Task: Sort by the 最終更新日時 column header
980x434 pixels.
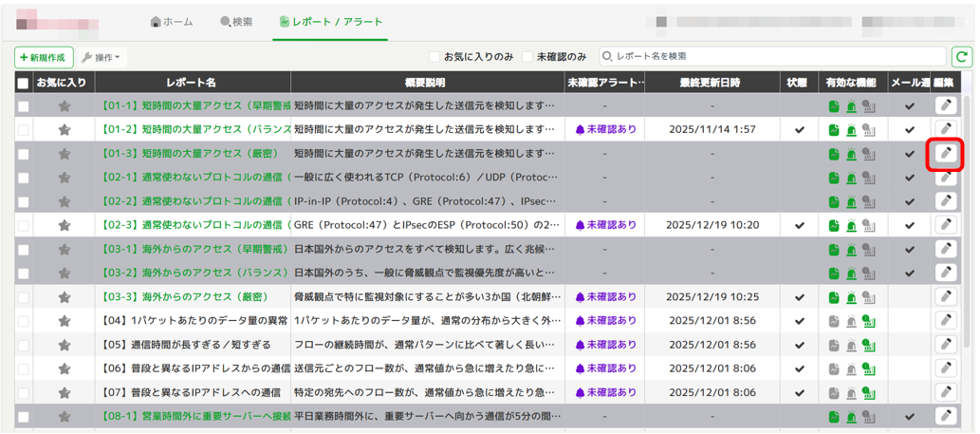Action: [712, 83]
